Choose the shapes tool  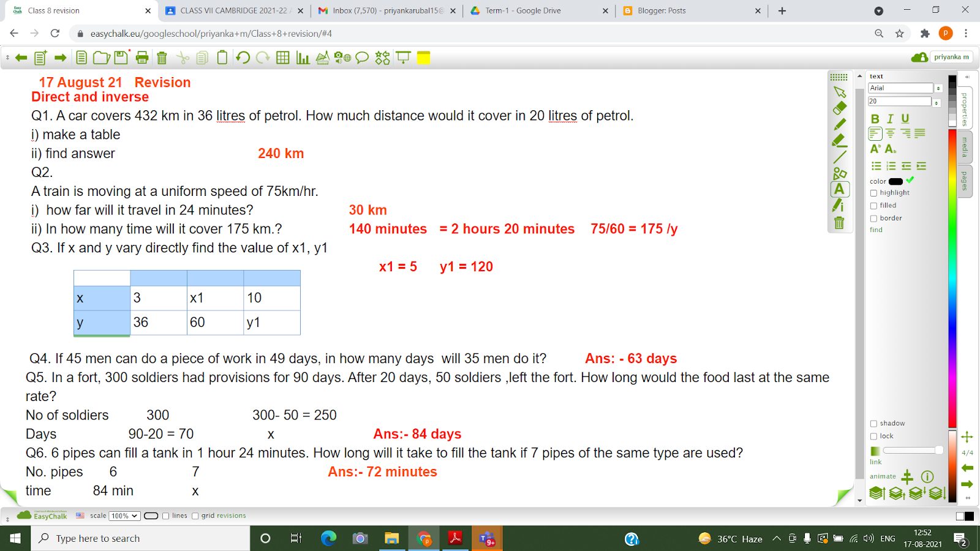[840, 173]
